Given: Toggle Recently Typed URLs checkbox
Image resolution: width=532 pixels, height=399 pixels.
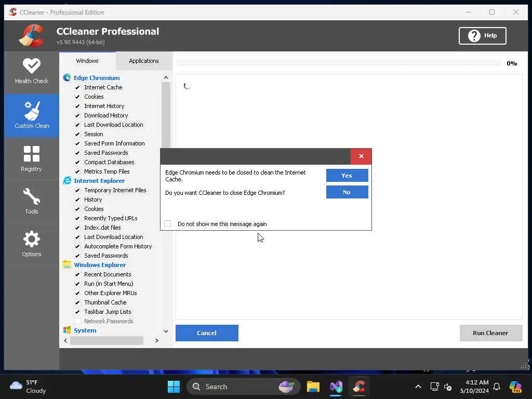Looking at the screenshot, I should pyautogui.click(x=77, y=218).
